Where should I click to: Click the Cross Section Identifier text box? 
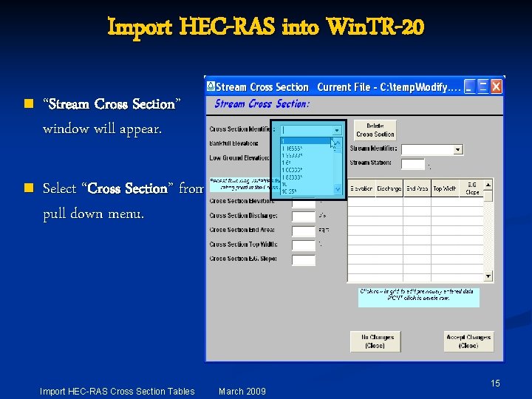pyautogui.click(x=307, y=130)
